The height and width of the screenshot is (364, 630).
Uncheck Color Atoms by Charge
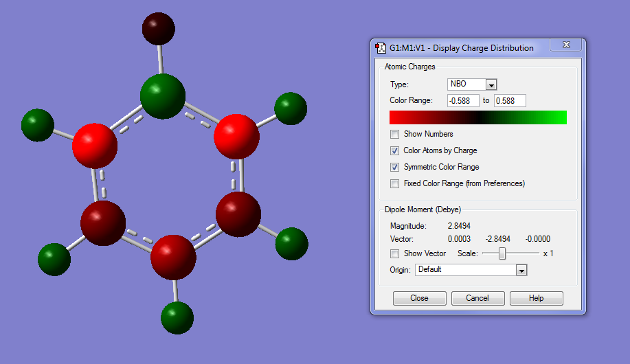[x=394, y=150]
